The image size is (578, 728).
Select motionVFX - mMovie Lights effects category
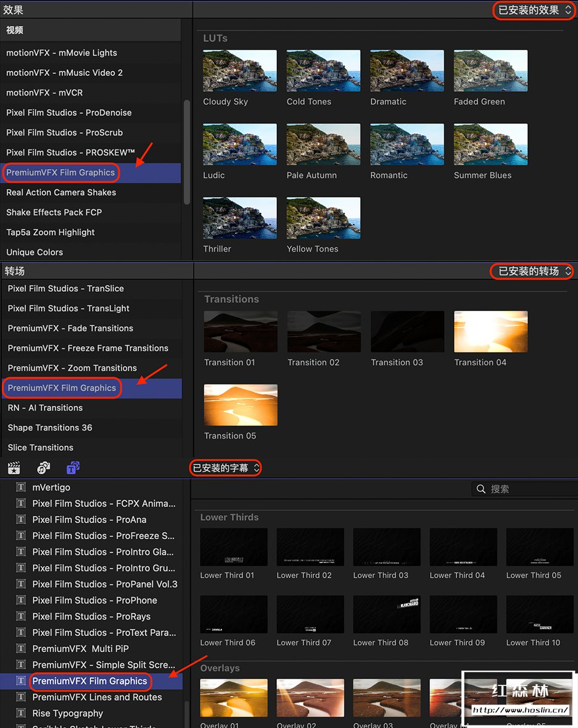[91, 53]
